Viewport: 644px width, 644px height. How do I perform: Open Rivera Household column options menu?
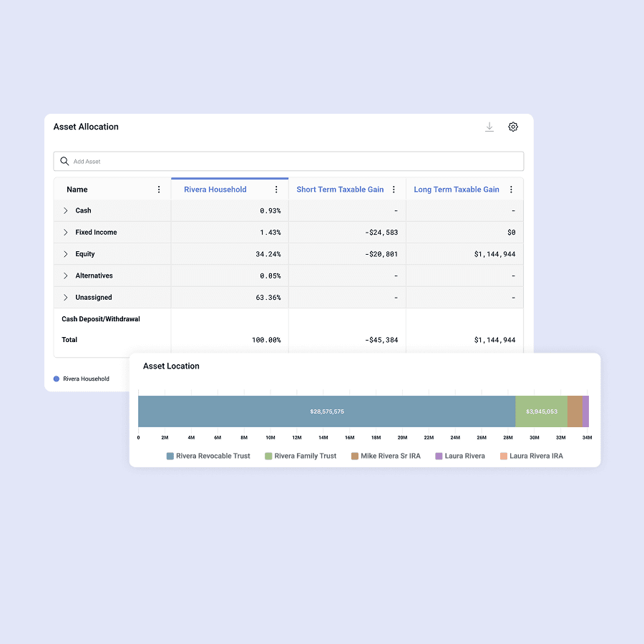coord(276,190)
